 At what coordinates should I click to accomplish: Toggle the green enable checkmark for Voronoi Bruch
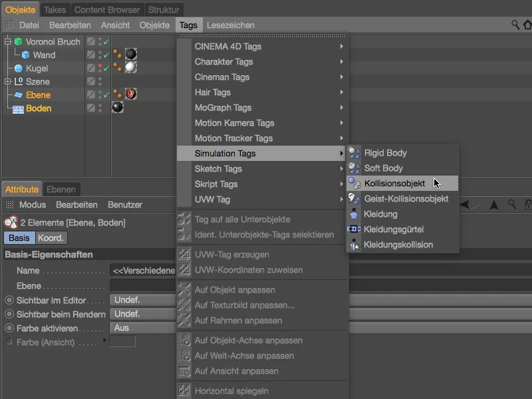click(x=106, y=41)
